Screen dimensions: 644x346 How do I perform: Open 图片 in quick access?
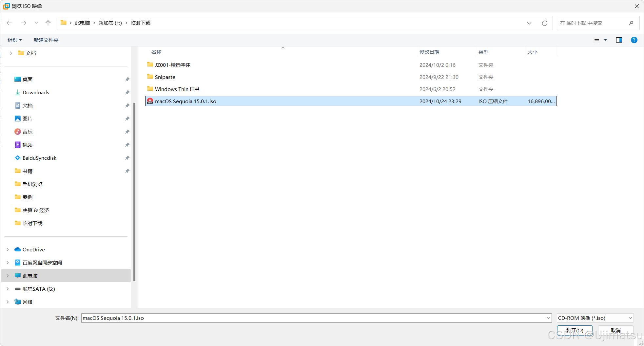pyautogui.click(x=28, y=118)
